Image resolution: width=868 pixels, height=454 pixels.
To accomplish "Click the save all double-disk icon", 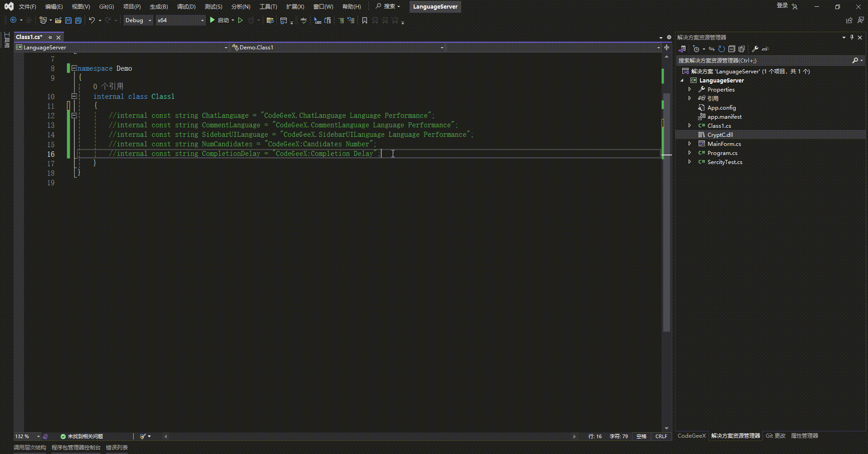I will 78,20.
